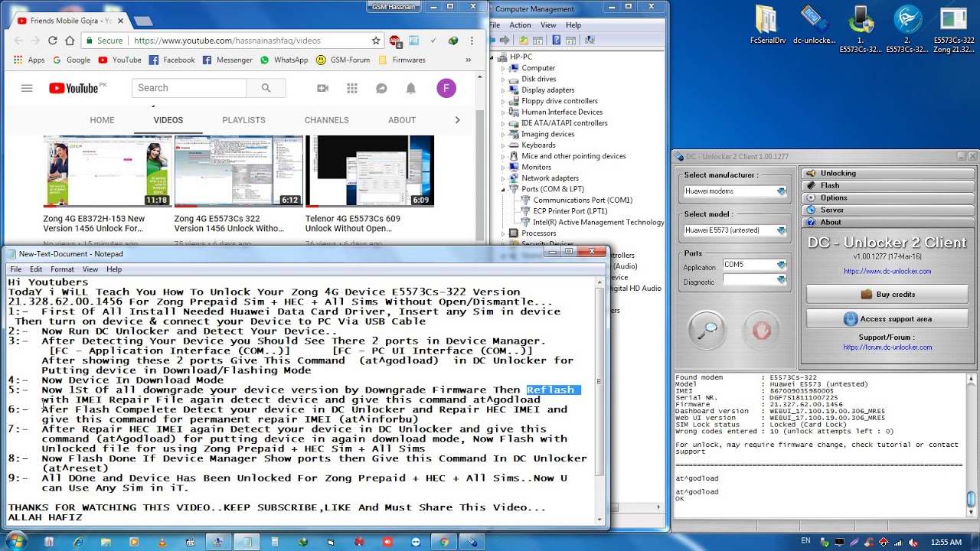This screenshot has width=980, height=551.
Task: Open the Diagnostic port dropdown
Action: point(755,280)
